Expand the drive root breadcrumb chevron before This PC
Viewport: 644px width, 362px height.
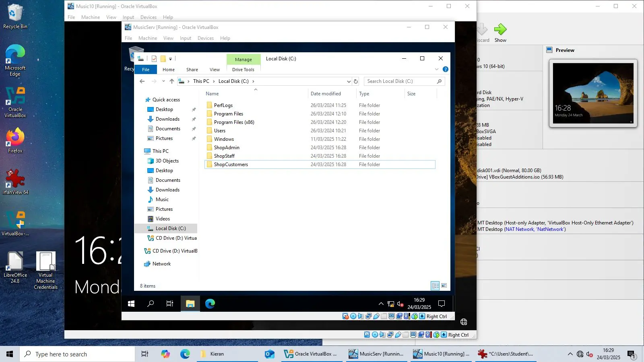coord(188,81)
